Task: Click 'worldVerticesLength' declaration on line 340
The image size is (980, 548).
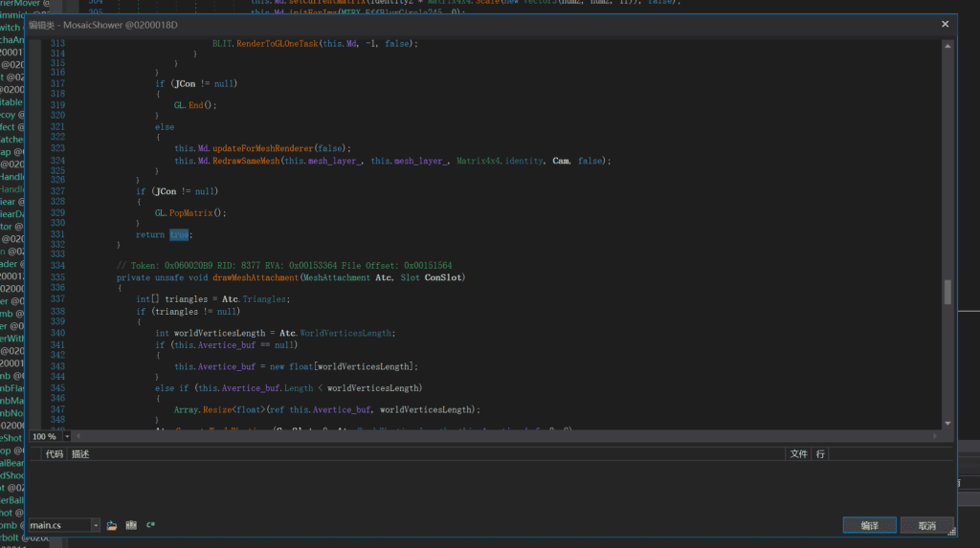Action: tap(219, 333)
